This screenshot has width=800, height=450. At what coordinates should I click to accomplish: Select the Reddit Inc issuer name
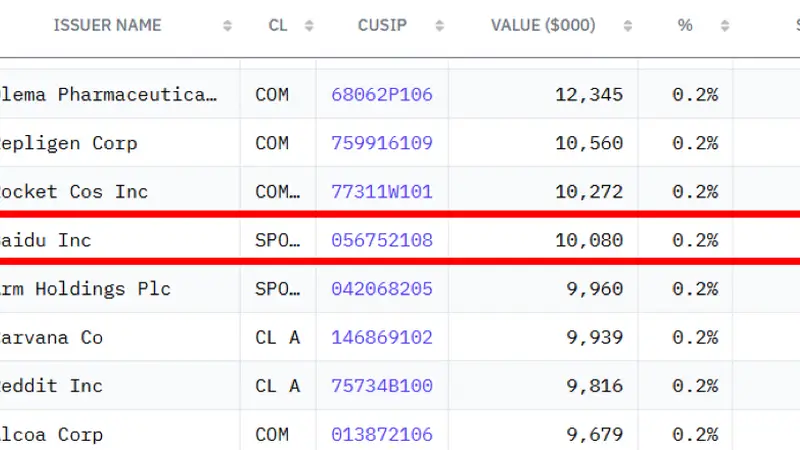coord(51,386)
